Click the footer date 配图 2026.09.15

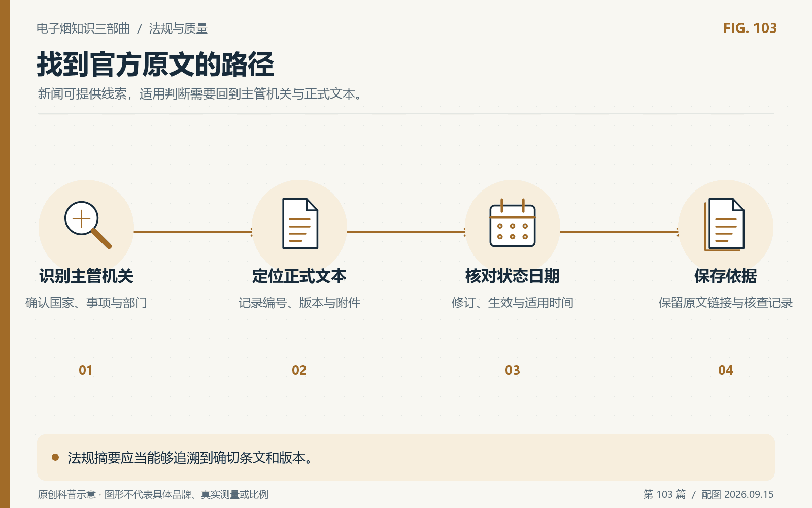(x=738, y=494)
